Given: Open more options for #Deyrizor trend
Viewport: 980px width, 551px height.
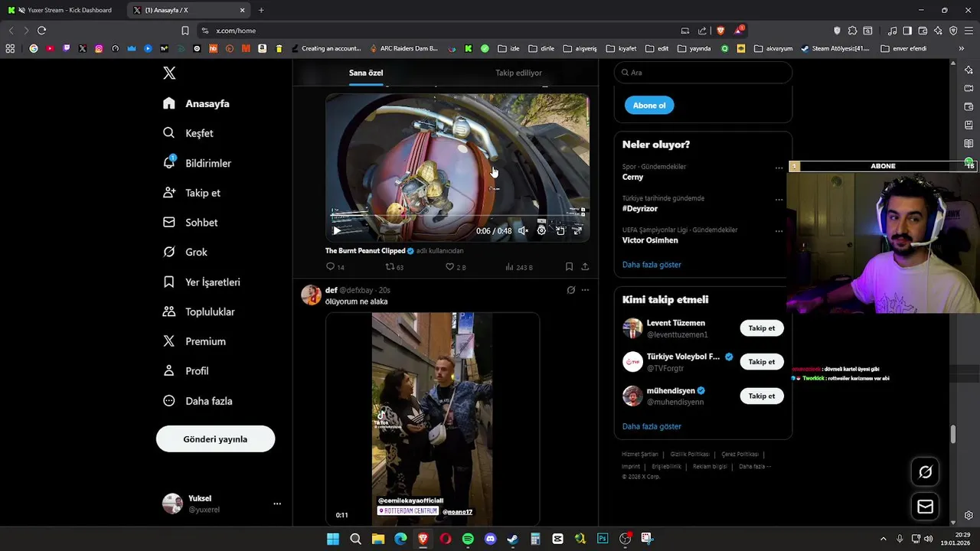Looking at the screenshot, I should (779, 199).
